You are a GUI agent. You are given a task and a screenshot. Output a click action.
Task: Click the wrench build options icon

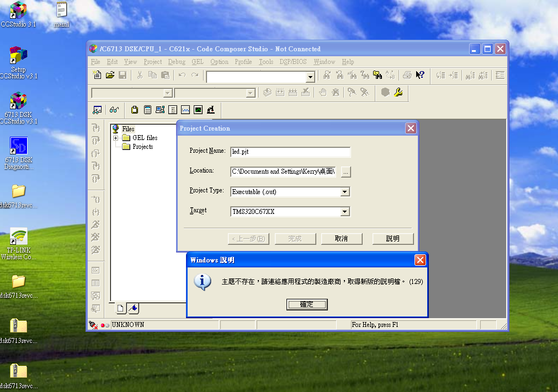398,93
